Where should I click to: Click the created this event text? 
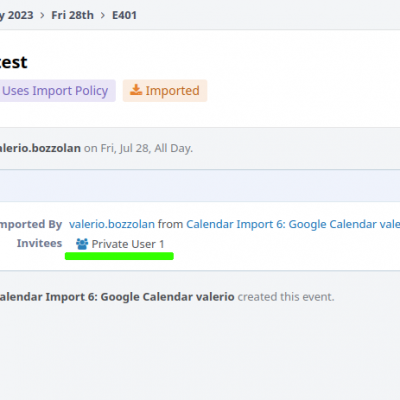click(286, 297)
